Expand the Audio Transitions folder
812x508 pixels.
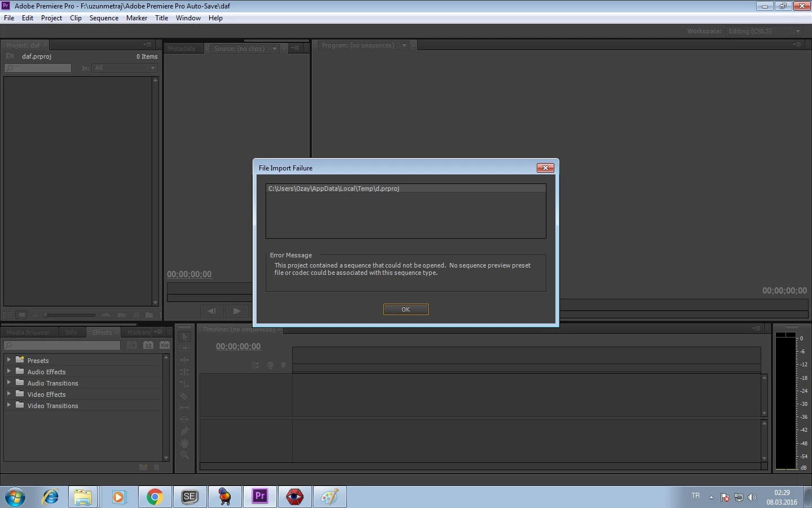[x=8, y=382]
